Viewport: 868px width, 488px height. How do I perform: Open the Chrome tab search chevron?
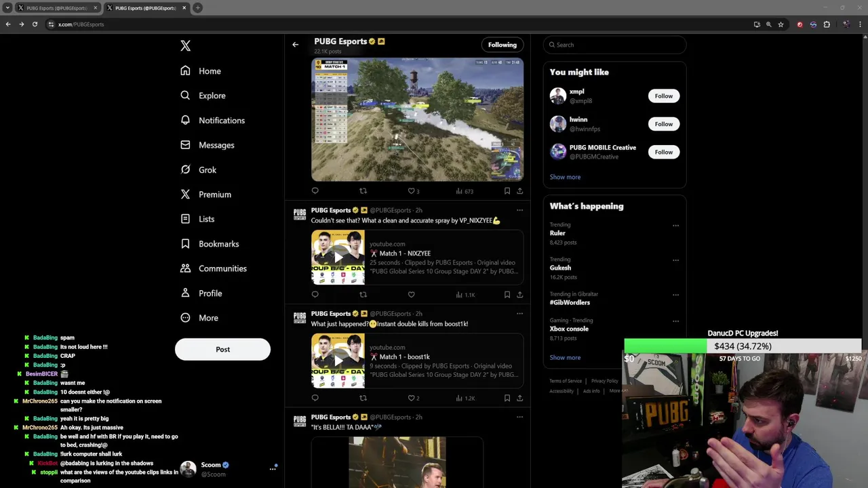click(7, 8)
